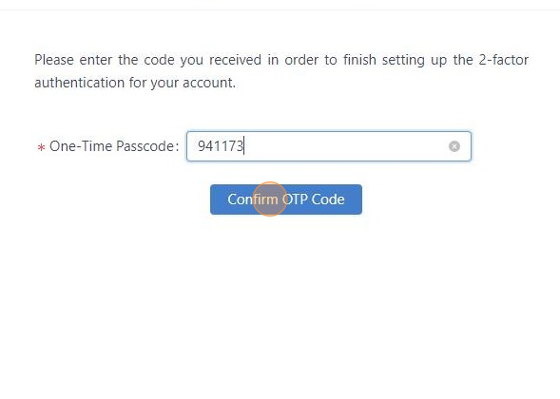Image resolution: width=560 pixels, height=399 pixels.
Task: Clear the One-Time Passcode field with the X icon
Action: [x=454, y=146]
